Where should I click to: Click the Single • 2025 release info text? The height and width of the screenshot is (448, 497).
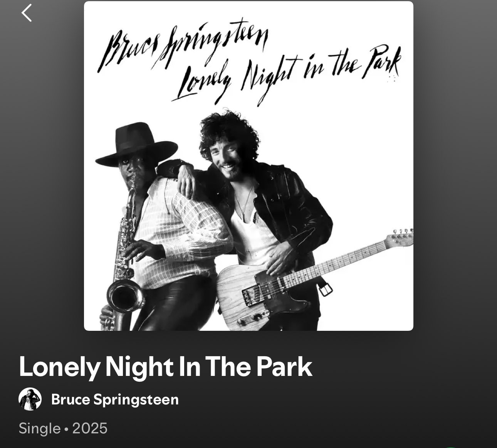63,428
